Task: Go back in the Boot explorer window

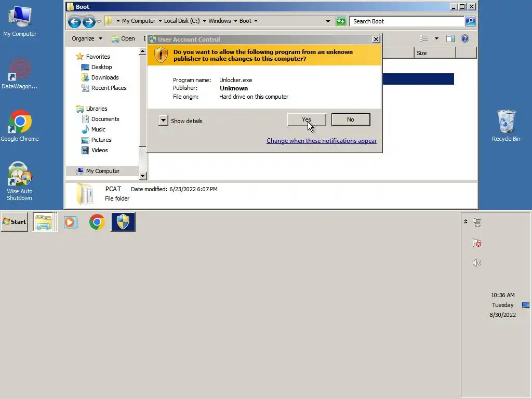Action: (74, 22)
